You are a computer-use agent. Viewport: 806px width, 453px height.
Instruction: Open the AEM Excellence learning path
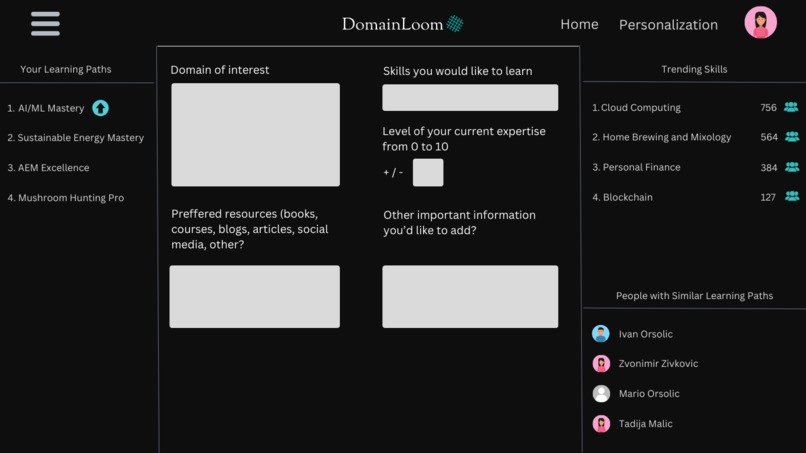point(48,168)
